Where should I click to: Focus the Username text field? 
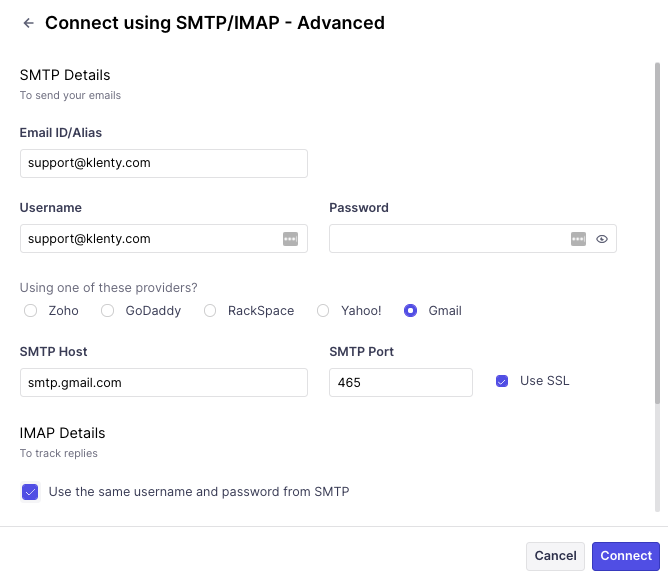pos(150,239)
